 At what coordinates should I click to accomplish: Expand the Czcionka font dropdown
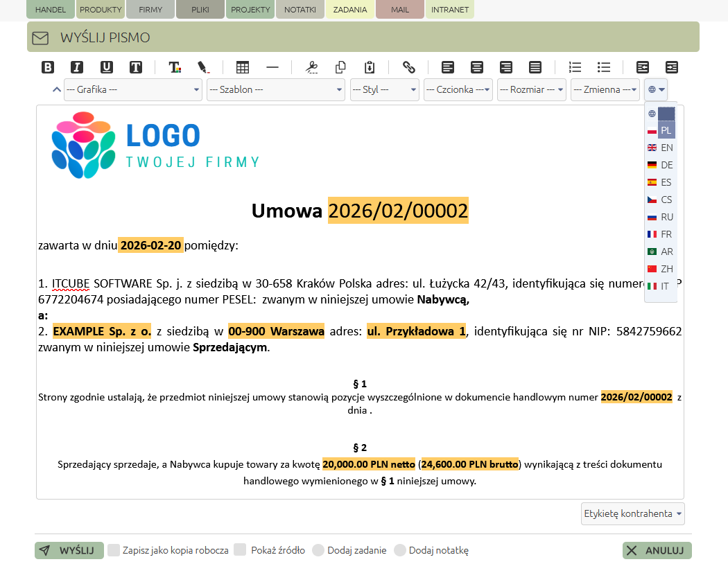pos(458,89)
